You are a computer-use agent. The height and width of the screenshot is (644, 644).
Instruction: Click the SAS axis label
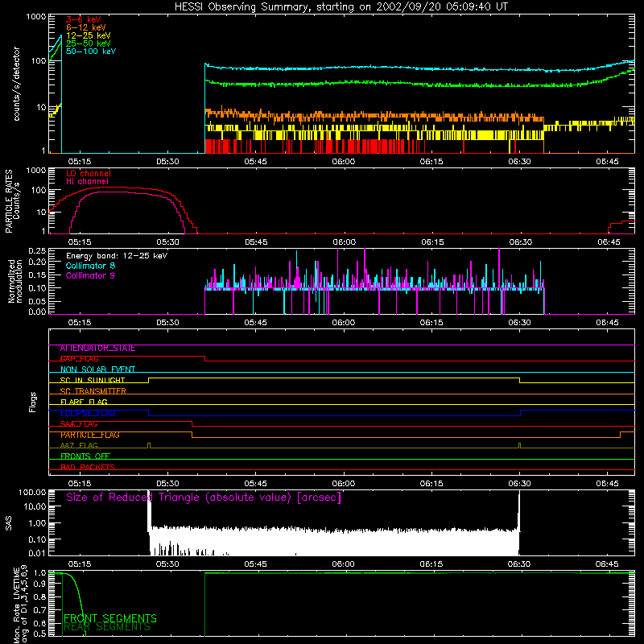8,523
